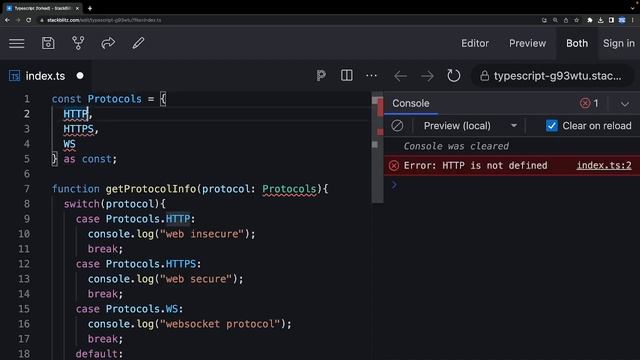Click the save project icon
Image resolution: width=640 pixels, height=360 pixels.
point(48,43)
